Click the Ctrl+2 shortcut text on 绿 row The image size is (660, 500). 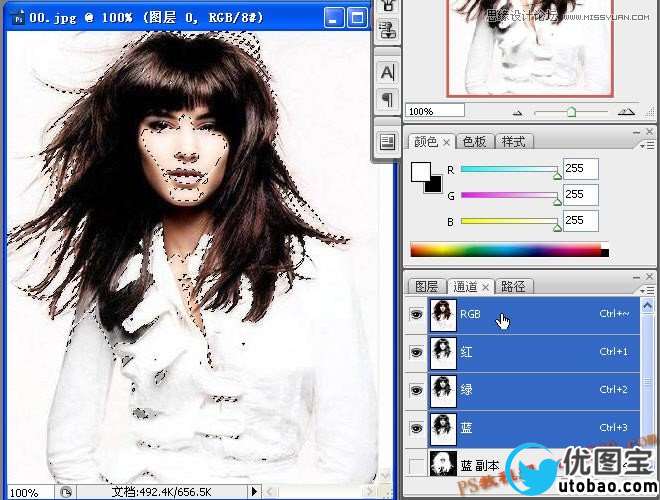[613, 390]
